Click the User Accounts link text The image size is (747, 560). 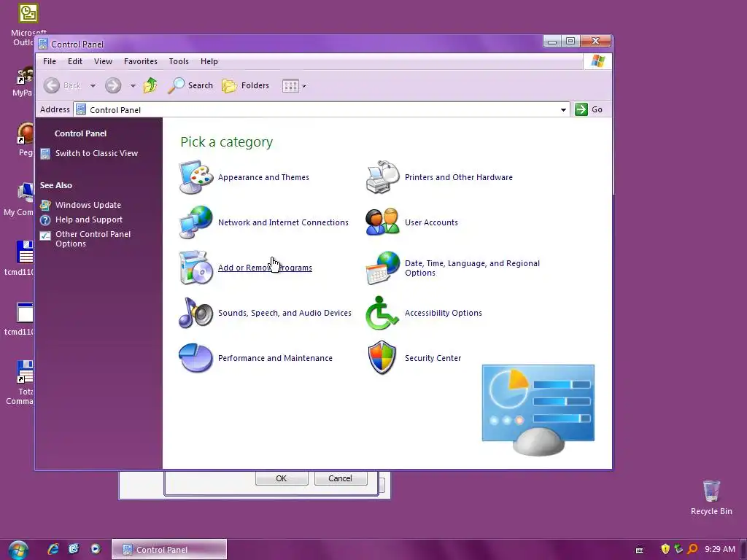coord(431,222)
